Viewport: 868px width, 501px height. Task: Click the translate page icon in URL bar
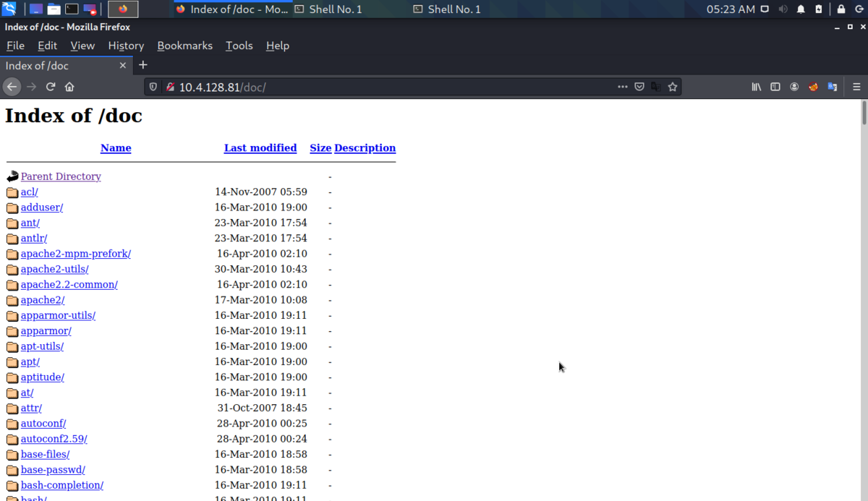click(656, 87)
